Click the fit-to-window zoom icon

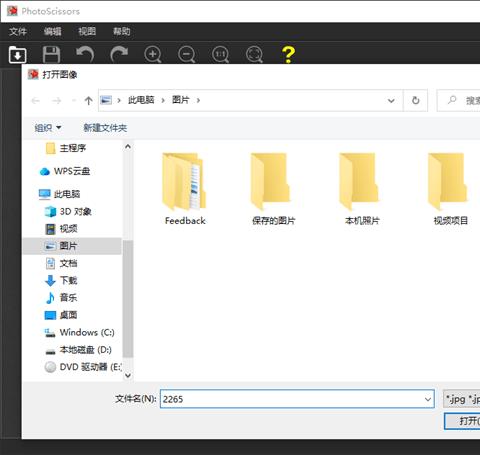tap(254, 54)
